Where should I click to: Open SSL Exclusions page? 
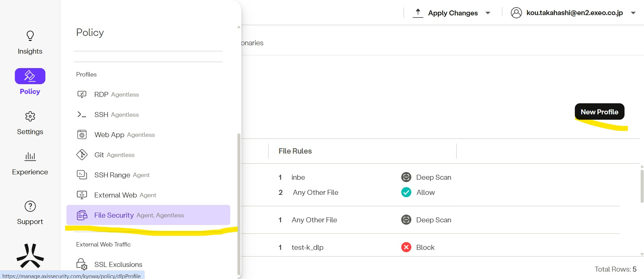pyautogui.click(x=118, y=265)
